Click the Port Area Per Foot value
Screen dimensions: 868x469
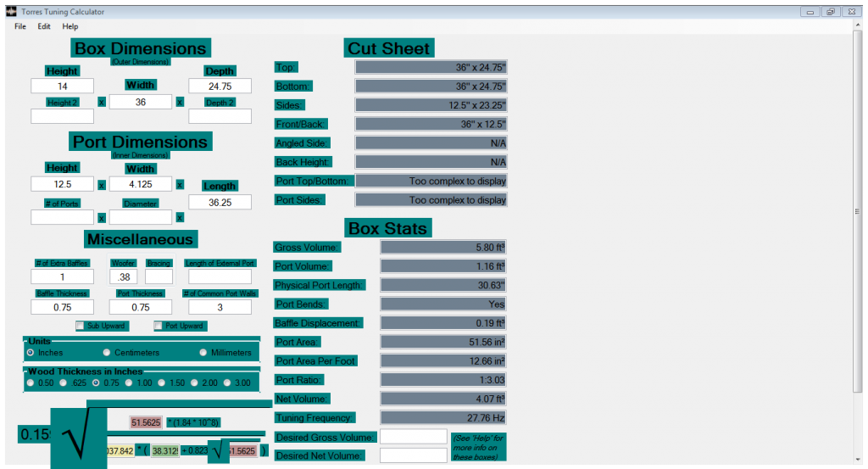point(443,361)
